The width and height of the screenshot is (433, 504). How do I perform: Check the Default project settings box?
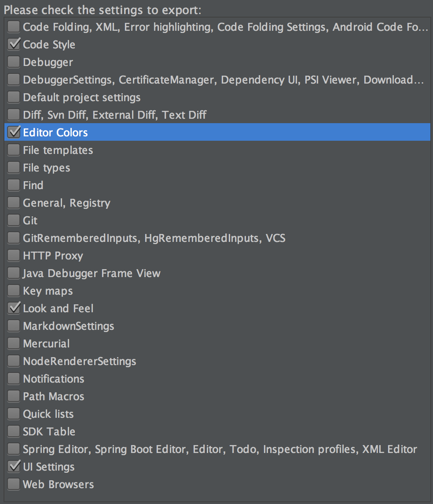point(14,97)
